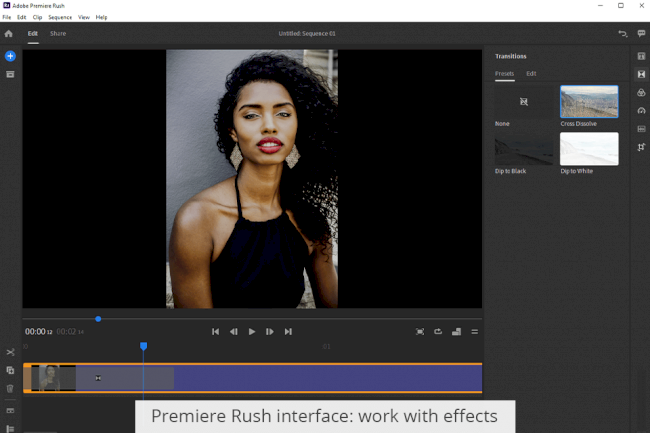Play the sequence preview

point(252,331)
